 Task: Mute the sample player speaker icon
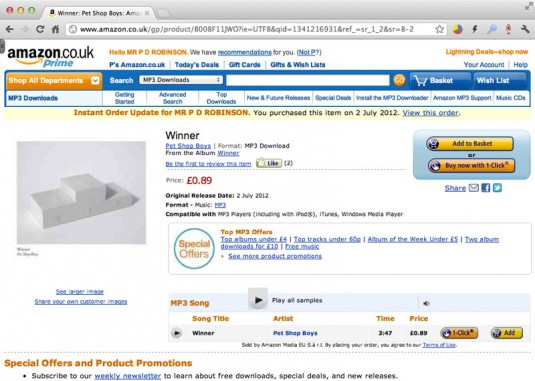[x=426, y=303]
